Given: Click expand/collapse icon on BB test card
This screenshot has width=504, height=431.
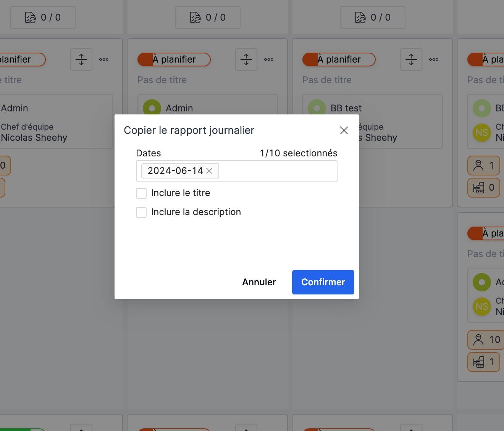Looking at the screenshot, I should point(411,60).
